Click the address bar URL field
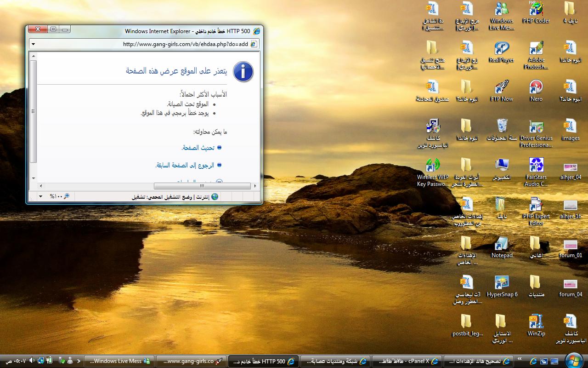The width and height of the screenshot is (588, 368). pyautogui.click(x=184, y=44)
